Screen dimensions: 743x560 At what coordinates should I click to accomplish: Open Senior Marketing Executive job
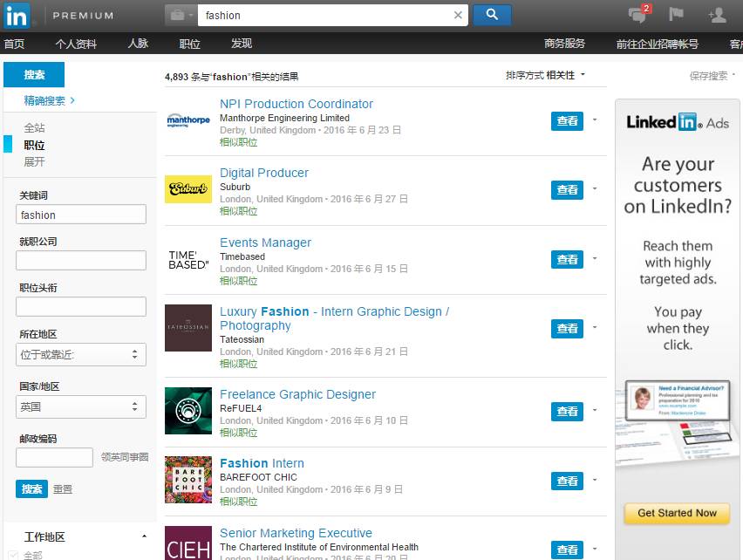coord(296,533)
